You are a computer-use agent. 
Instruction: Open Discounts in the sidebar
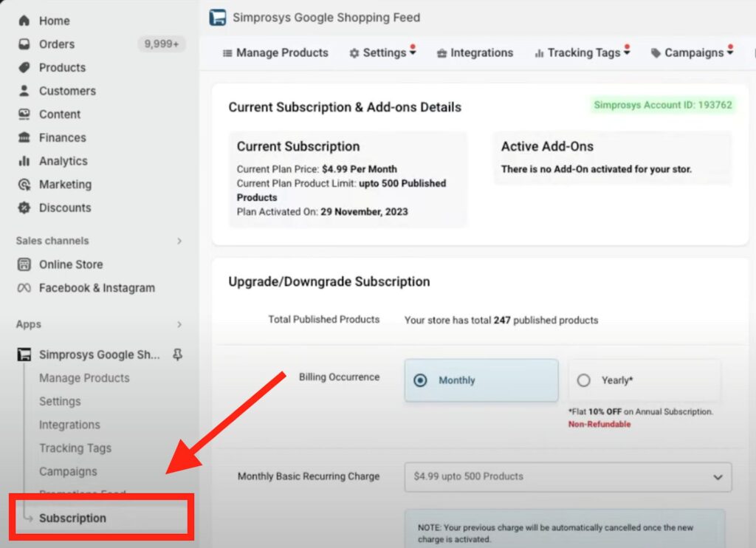pos(65,208)
